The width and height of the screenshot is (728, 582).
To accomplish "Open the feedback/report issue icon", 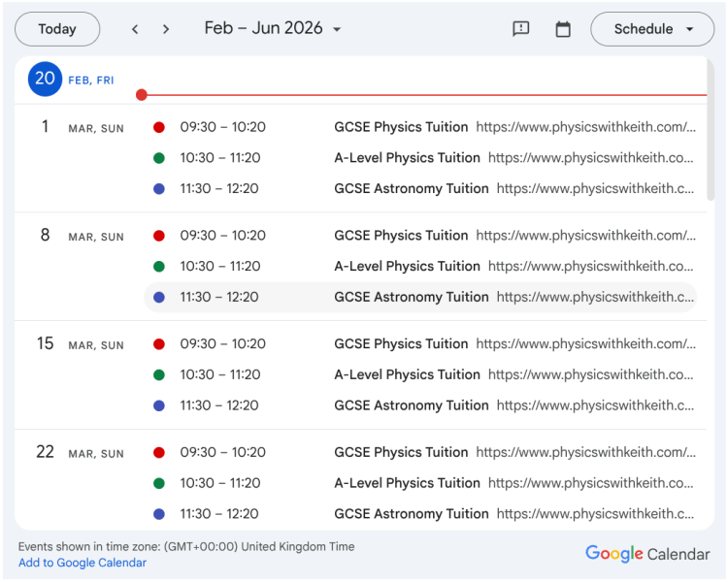I will click(521, 29).
